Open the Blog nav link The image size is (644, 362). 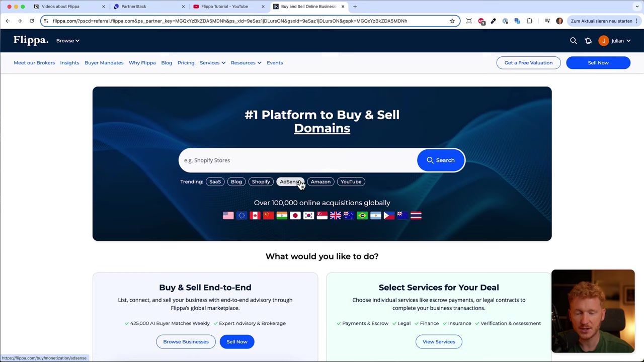(x=167, y=63)
